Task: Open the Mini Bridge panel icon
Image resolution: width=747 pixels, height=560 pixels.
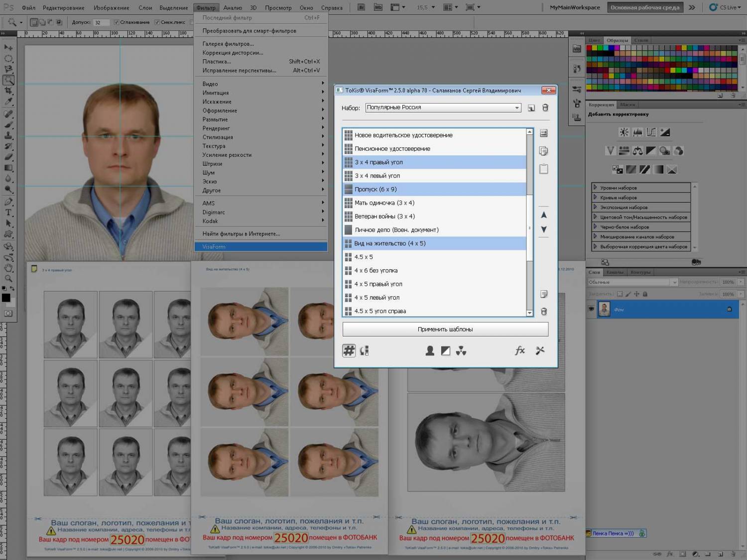Action: click(577, 48)
